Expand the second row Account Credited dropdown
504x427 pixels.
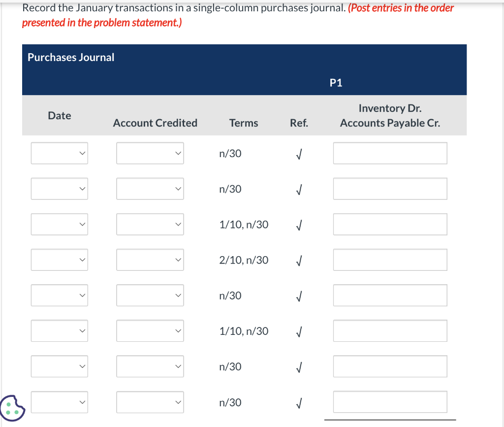click(x=150, y=189)
